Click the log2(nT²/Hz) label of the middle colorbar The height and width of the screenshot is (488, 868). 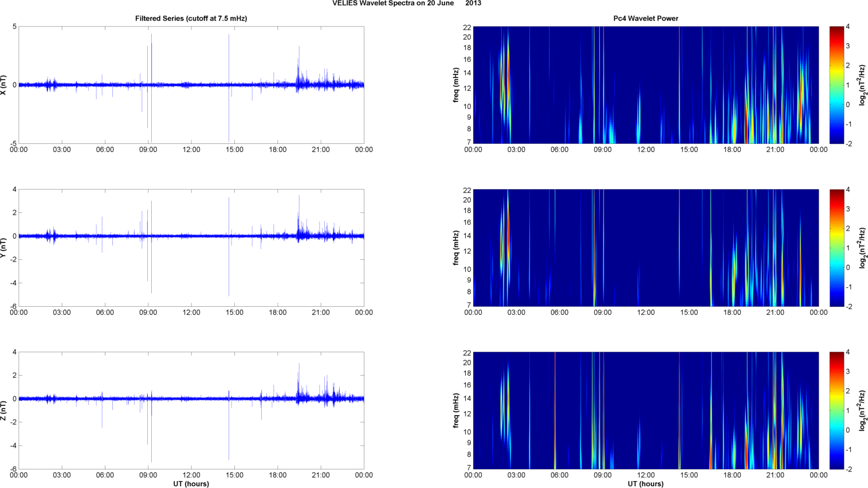[x=862, y=248]
